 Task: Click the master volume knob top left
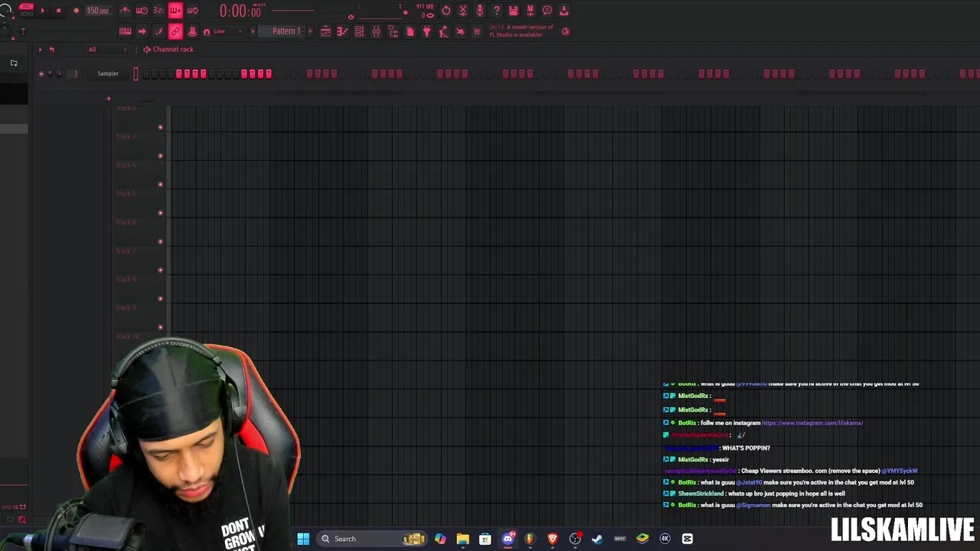click(x=5, y=10)
